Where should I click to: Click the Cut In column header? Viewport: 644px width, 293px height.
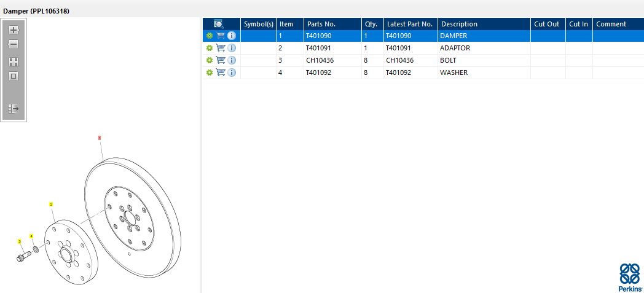[x=579, y=24]
